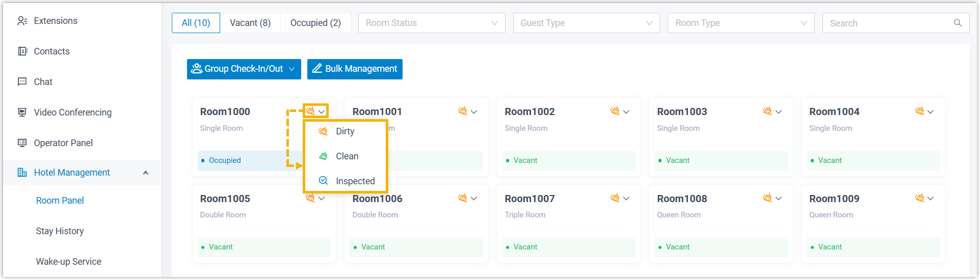Show the Occupied (2) rooms tab
Image resolution: width=980 pixels, height=280 pixels.
tap(315, 23)
